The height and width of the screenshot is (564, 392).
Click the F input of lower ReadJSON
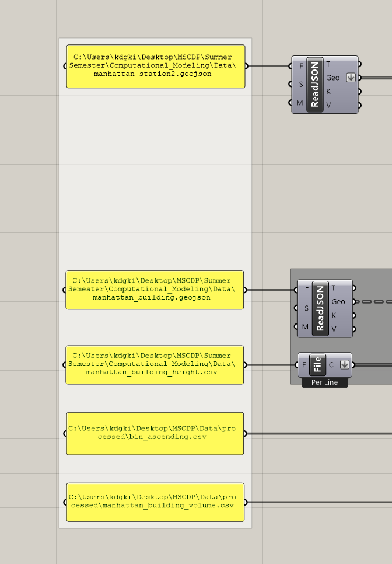point(306,290)
